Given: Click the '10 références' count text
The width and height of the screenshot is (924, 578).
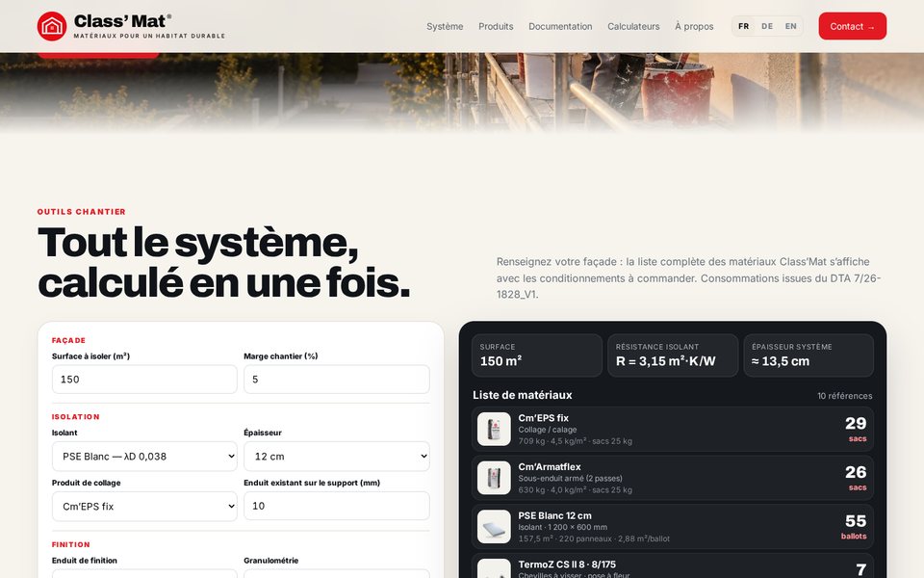Looking at the screenshot, I should pyautogui.click(x=844, y=396).
